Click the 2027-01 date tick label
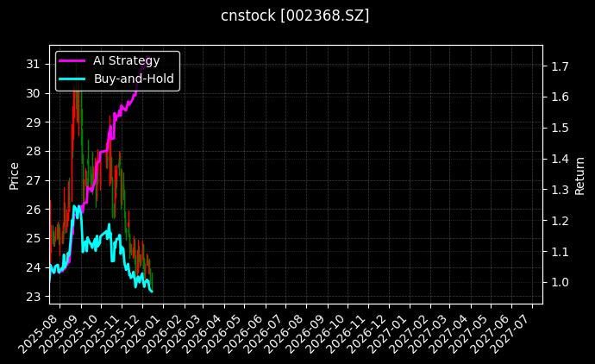 pyautogui.click(x=391, y=332)
